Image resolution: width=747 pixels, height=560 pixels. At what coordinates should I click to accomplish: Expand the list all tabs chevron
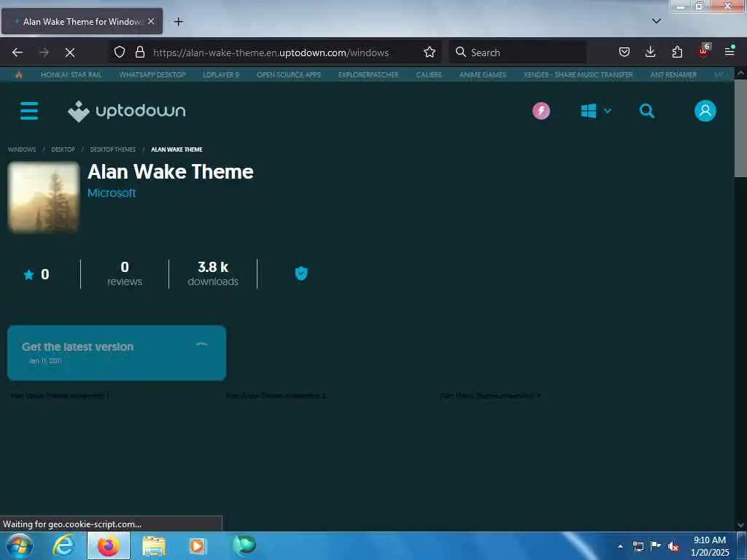click(x=656, y=21)
